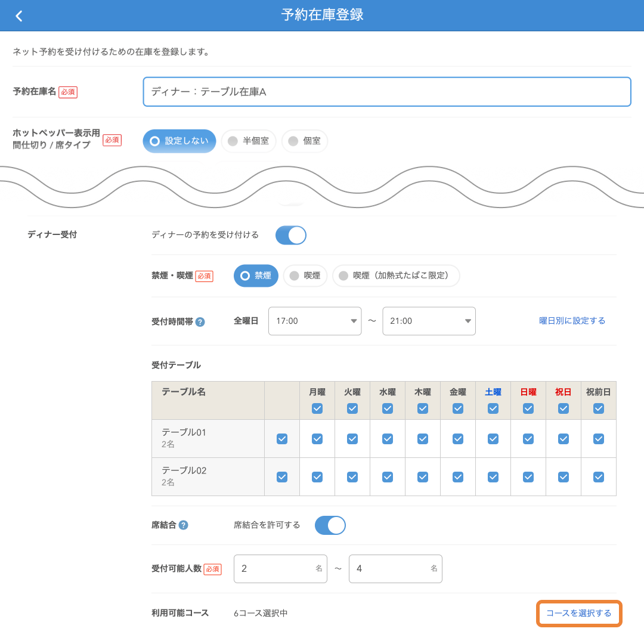Image resolution: width=644 pixels, height=644 pixels.
Task: Toggle the 水曜 header checkbox
Action: pyautogui.click(x=388, y=408)
